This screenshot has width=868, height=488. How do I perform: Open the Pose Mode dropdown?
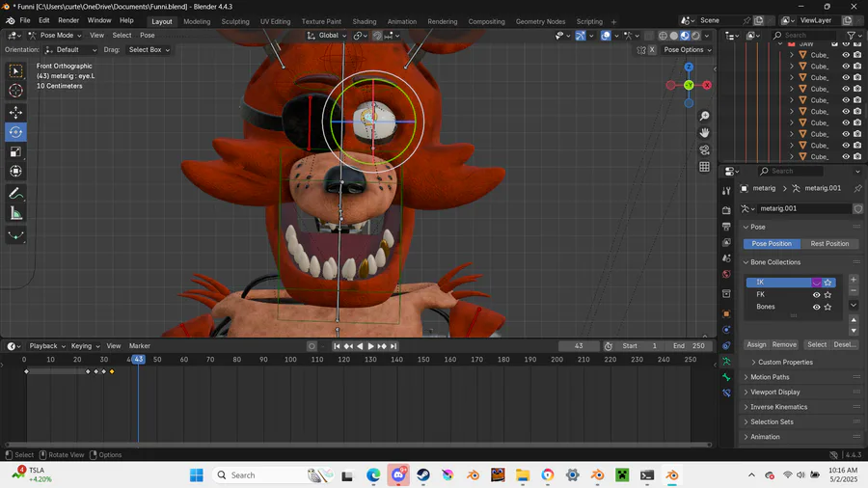coord(55,36)
